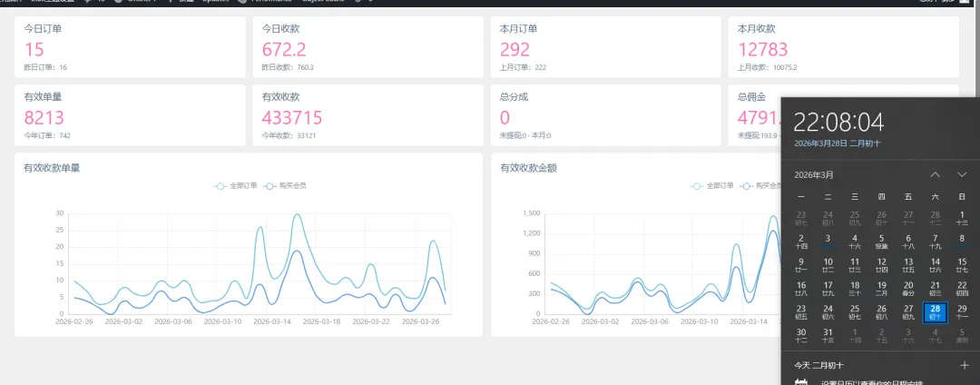Click the 有效收款 value 433715
980x385 pixels.
292,117
